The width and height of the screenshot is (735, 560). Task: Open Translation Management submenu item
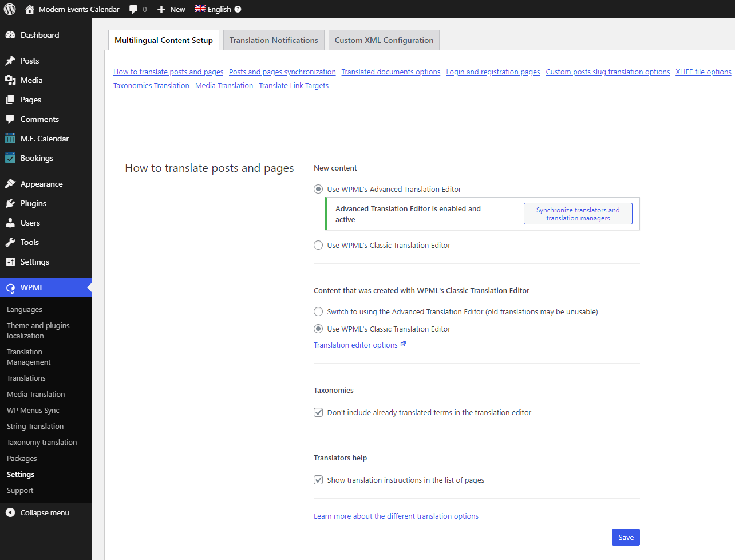coord(29,357)
